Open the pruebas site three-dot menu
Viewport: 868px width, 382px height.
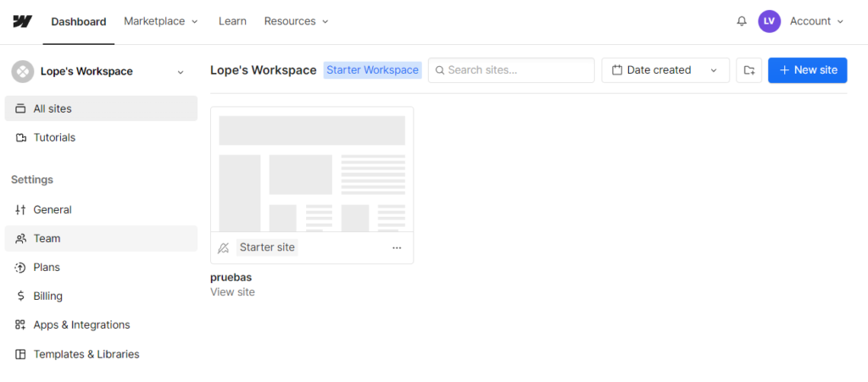coord(397,248)
